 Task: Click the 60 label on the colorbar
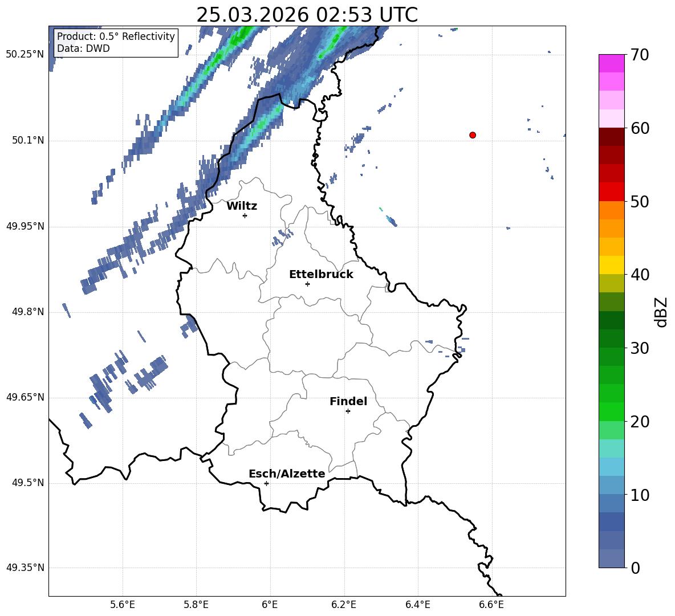(x=640, y=128)
